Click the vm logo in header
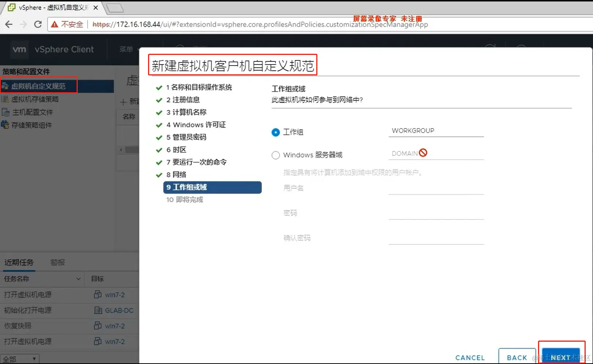 [19, 49]
